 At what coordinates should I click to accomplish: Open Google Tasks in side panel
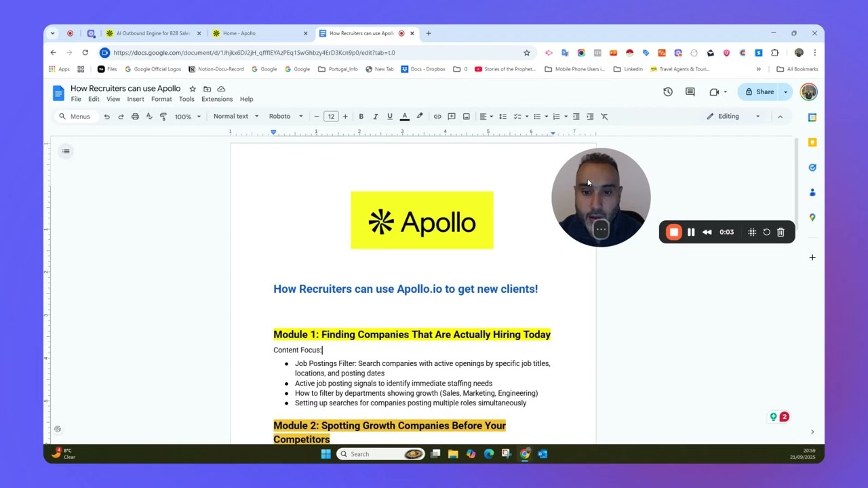(x=812, y=167)
